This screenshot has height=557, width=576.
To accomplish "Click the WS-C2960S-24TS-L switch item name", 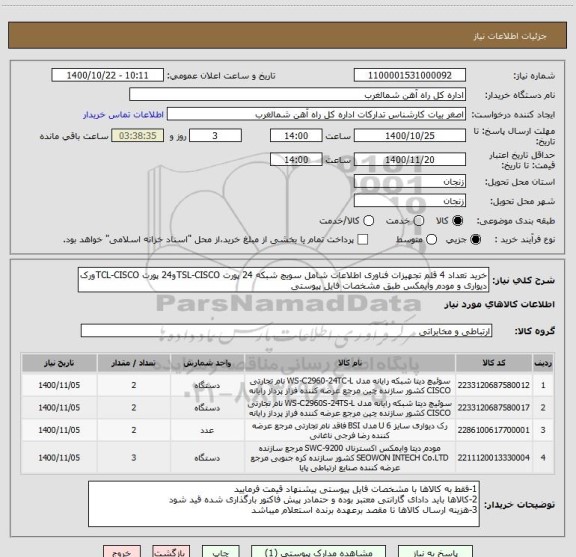I will coord(350,408).
